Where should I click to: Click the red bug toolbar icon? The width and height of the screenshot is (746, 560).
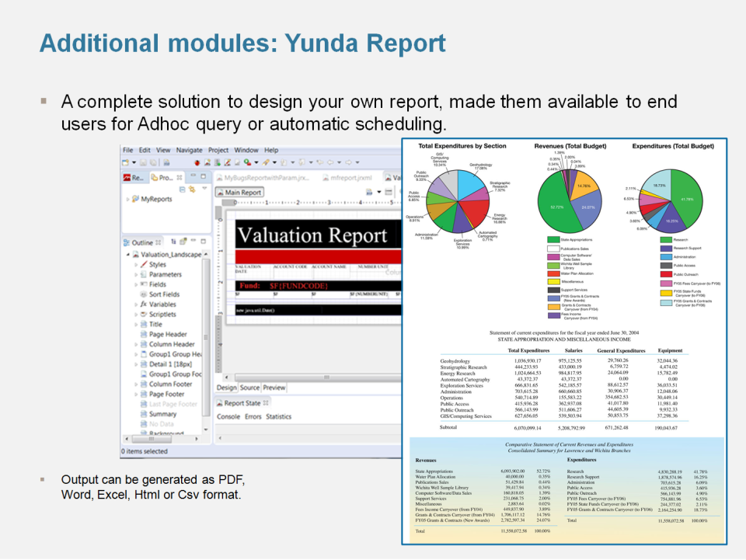[197, 162]
